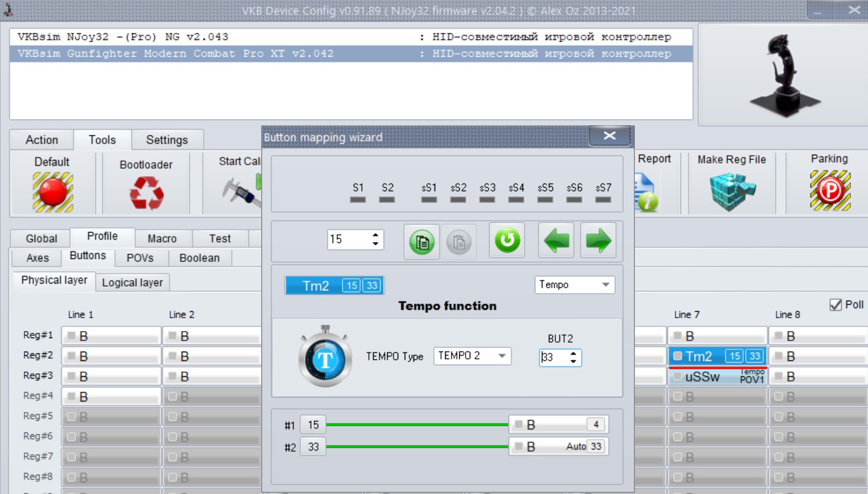Toggle the sS5 subshift indicator
This screenshot has width=868, height=494.
pos(545,200)
